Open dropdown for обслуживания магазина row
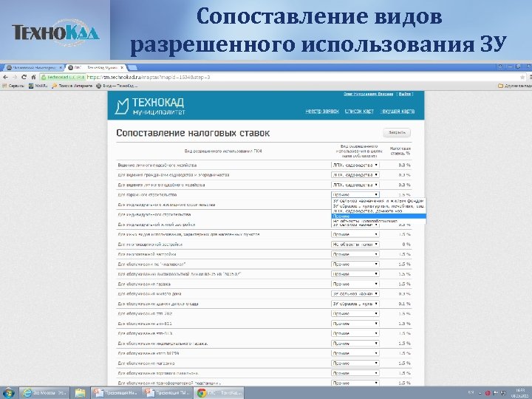This screenshot has height=399, width=532. click(355, 364)
